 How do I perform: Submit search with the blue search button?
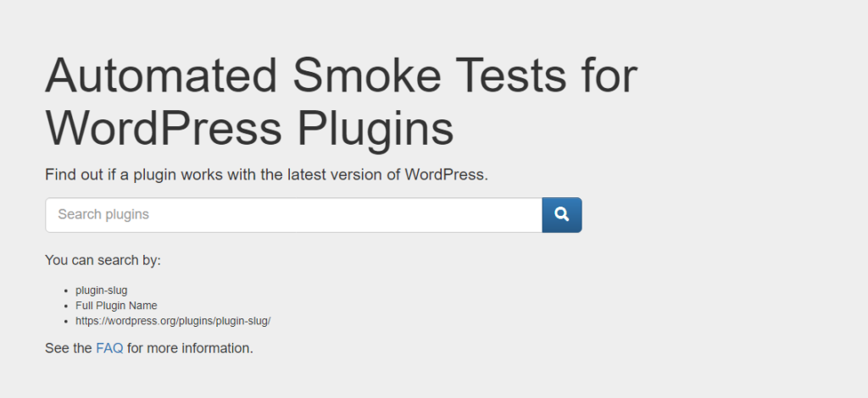click(x=561, y=215)
